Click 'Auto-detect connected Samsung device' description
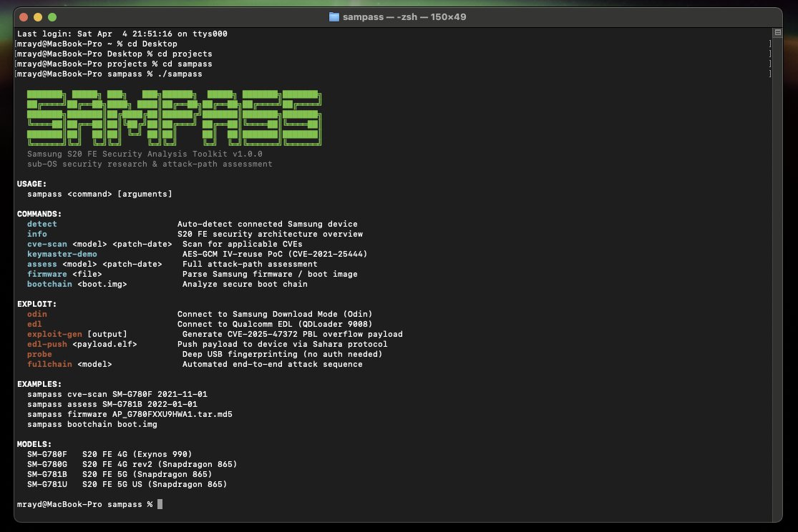The image size is (798, 532). coord(267,224)
